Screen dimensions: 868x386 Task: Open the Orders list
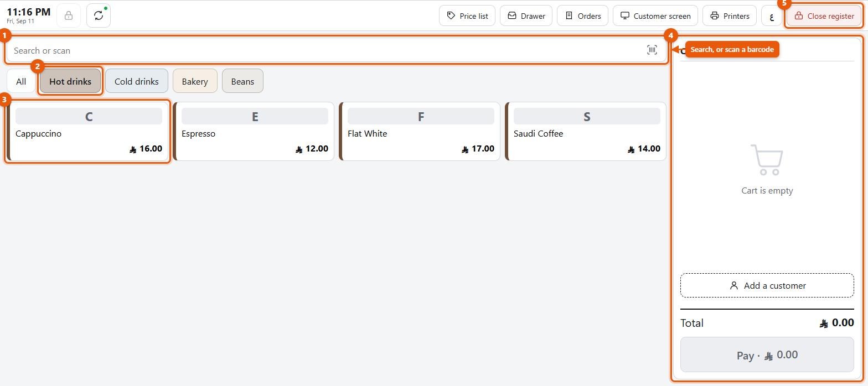(583, 16)
